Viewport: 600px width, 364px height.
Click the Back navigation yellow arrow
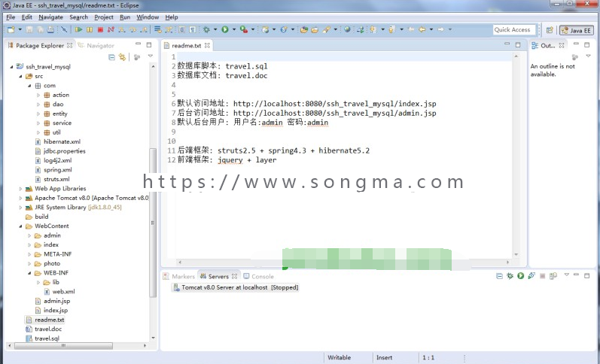422,29
